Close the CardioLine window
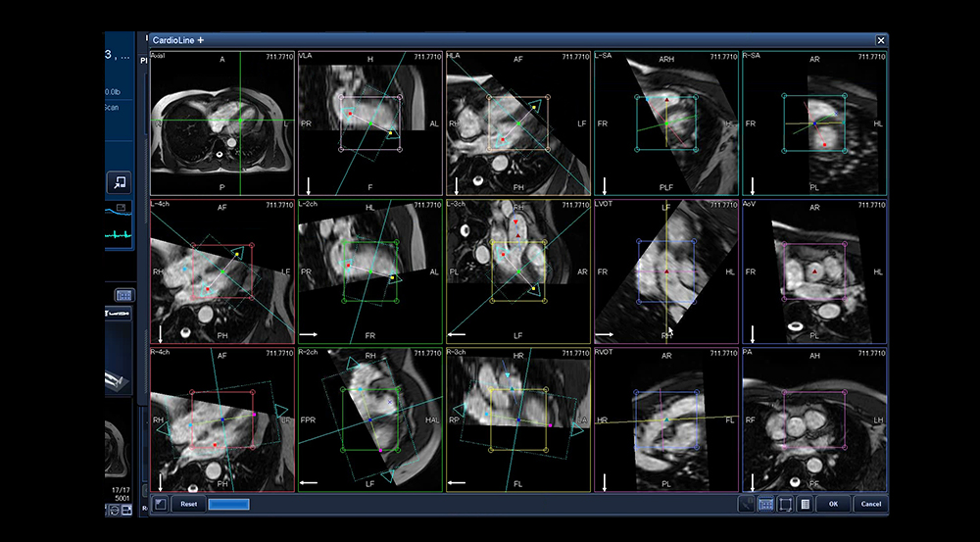980x542 pixels. [x=880, y=40]
